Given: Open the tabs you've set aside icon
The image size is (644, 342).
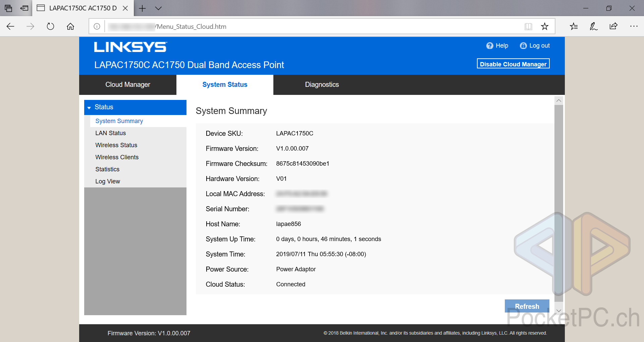Looking at the screenshot, I should [x=8, y=8].
